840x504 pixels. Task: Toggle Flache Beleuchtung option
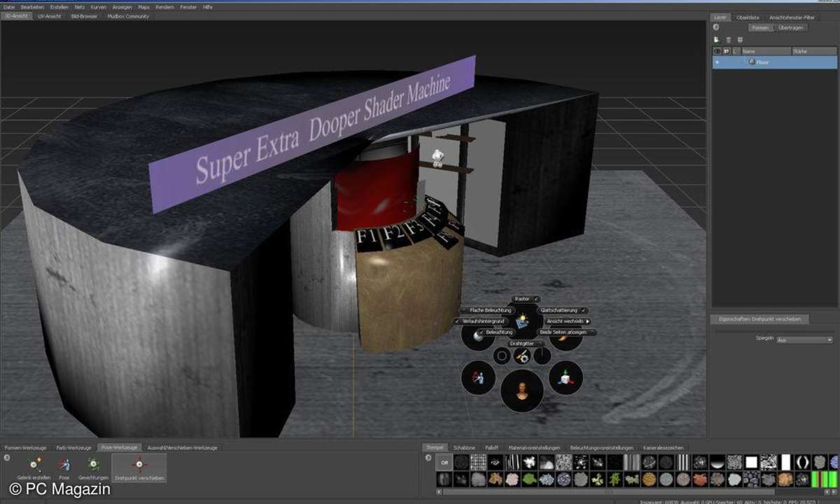pos(488,310)
